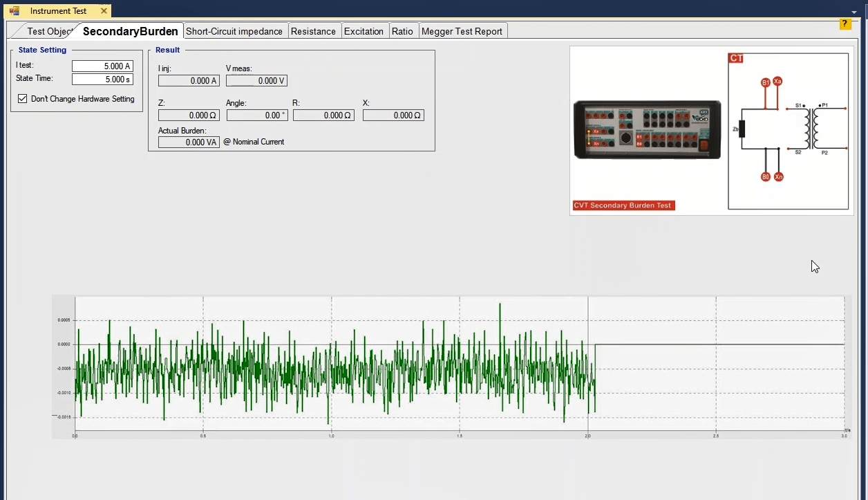Click the I test current input field

102,66
